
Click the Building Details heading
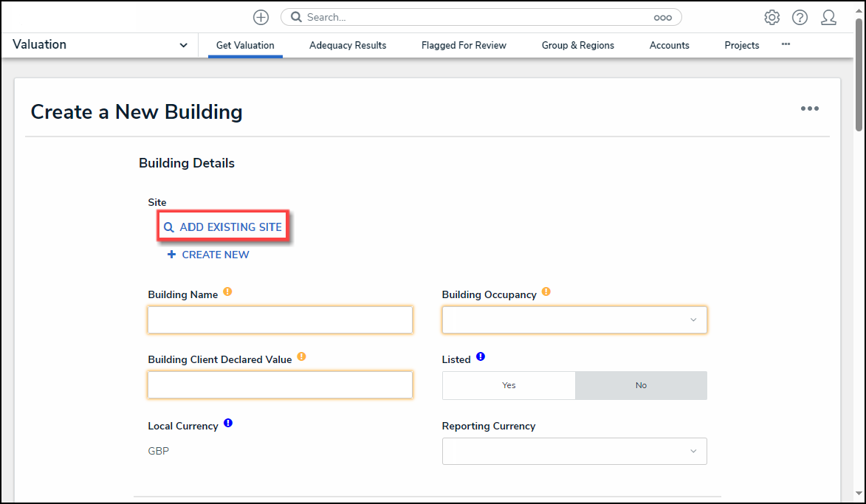pos(187,163)
